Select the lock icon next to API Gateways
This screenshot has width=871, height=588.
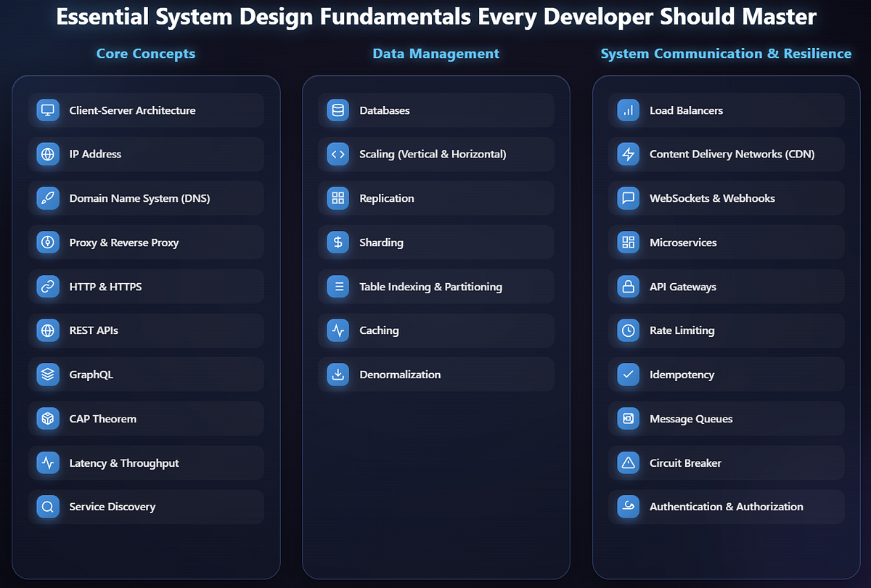[x=628, y=286]
